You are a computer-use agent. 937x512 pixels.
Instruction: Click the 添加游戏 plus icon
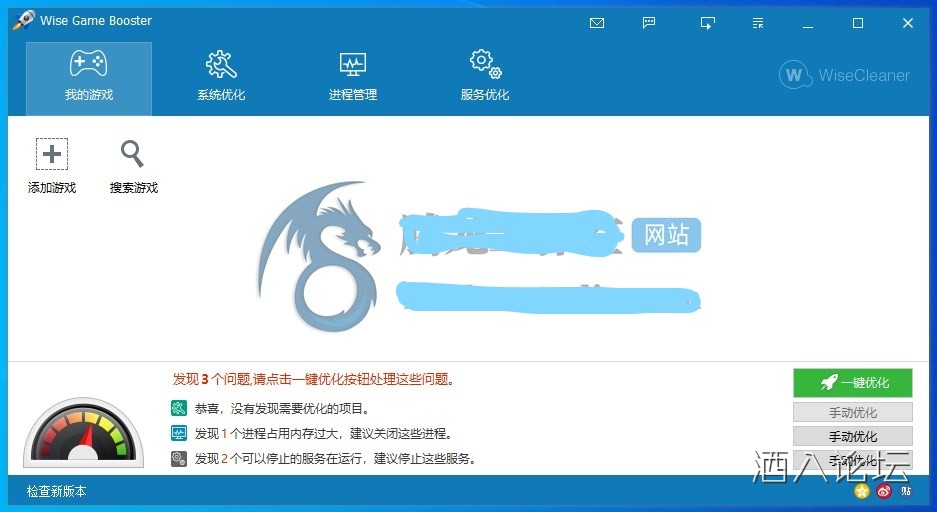pos(52,154)
